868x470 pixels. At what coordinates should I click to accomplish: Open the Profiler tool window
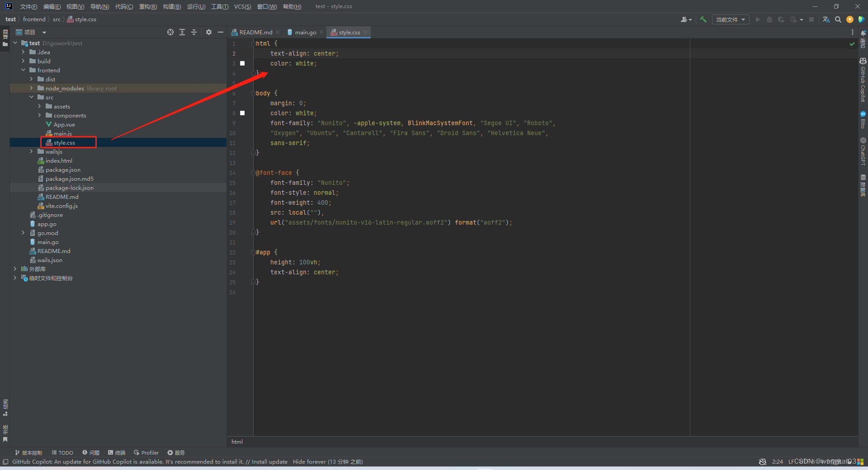146,452
